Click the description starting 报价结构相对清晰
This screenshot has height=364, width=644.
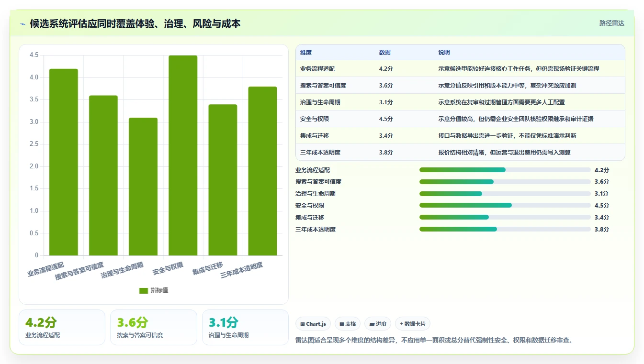click(x=504, y=153)
